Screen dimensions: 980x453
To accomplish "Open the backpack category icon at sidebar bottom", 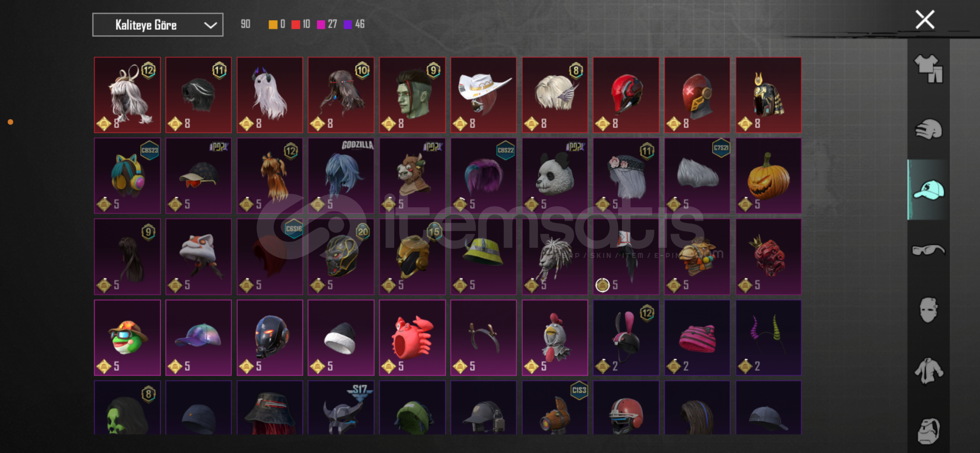I will click(x=928, y=431).
